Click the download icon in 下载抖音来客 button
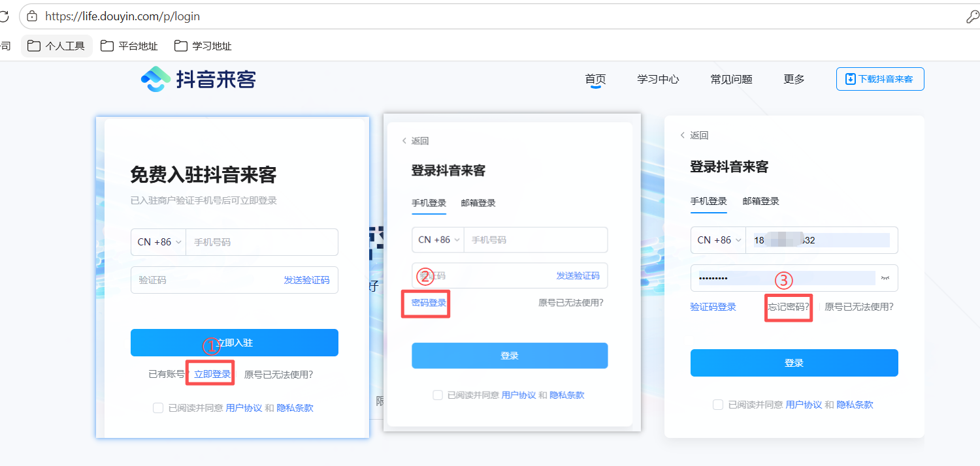980x466 pixels. [x=851, y=78]
